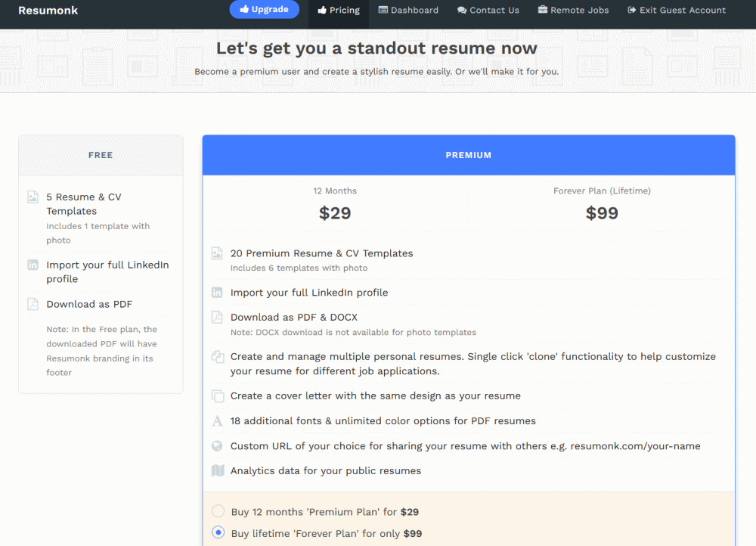The image size is (756, 546).
Task: Click the additional fonts letter icon
Action: pos(217,421)
